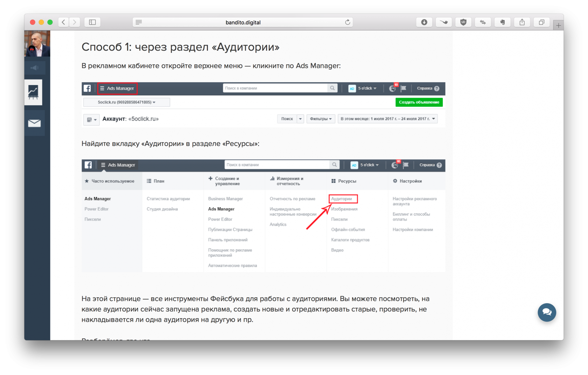Screen dimensions: 588x375
Task: Expand the 5oclick.ru (969288586471805) account dropdown
Action: tap(127, 102)
